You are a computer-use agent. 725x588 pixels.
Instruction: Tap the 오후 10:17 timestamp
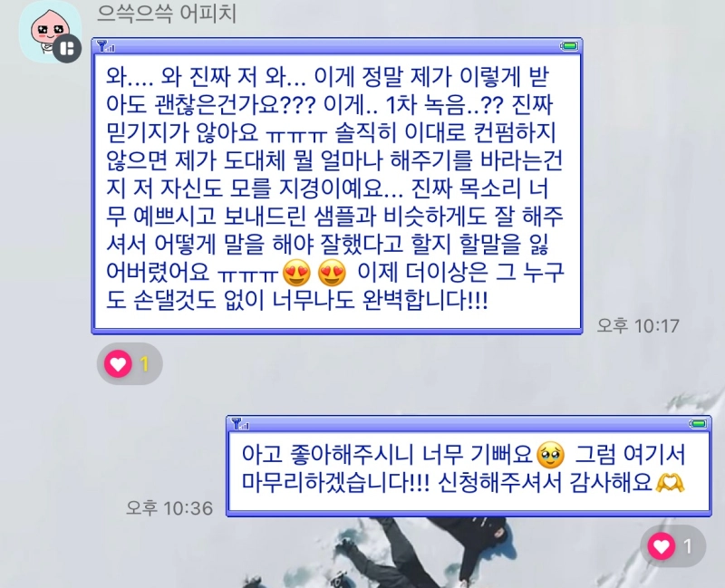pos(638,326)
